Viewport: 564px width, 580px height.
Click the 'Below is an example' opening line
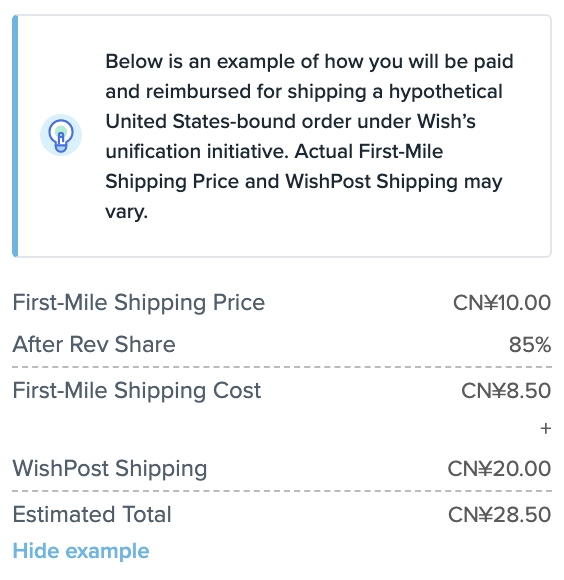pyautogui.click(x=309, y=61)
